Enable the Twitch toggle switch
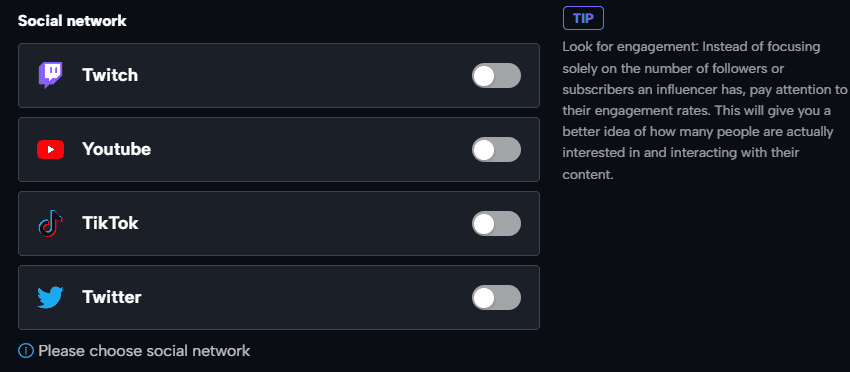 pos(496,75)
